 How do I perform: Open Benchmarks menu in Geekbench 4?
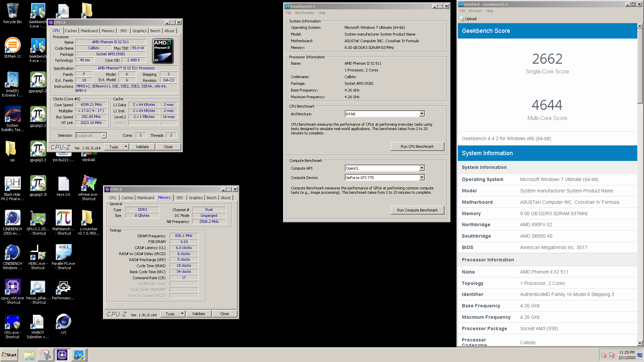coord(305,13)
